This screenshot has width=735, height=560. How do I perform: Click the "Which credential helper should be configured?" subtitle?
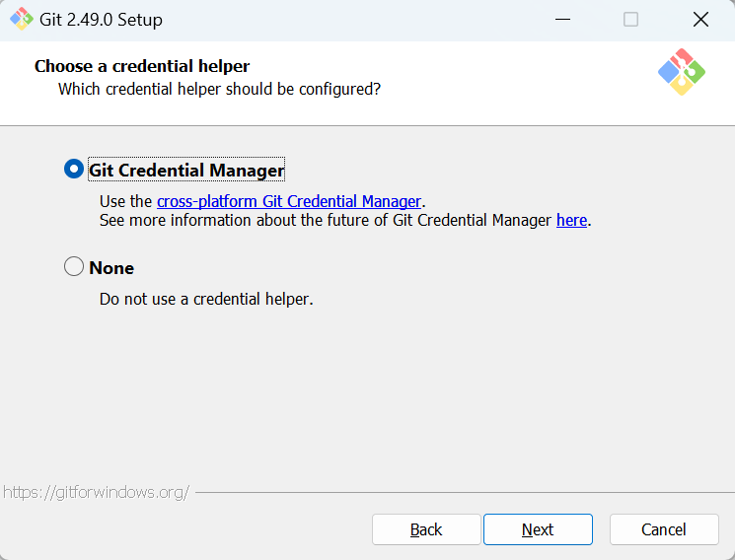click(219, 89)
